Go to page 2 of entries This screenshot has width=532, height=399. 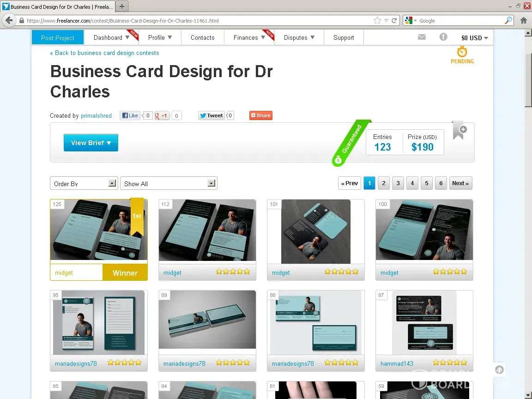384,183
